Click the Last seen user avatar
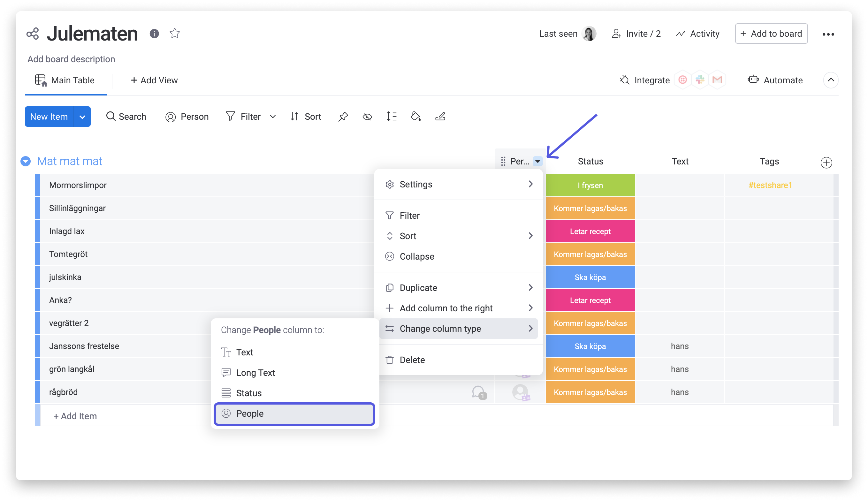 (589, 34)
